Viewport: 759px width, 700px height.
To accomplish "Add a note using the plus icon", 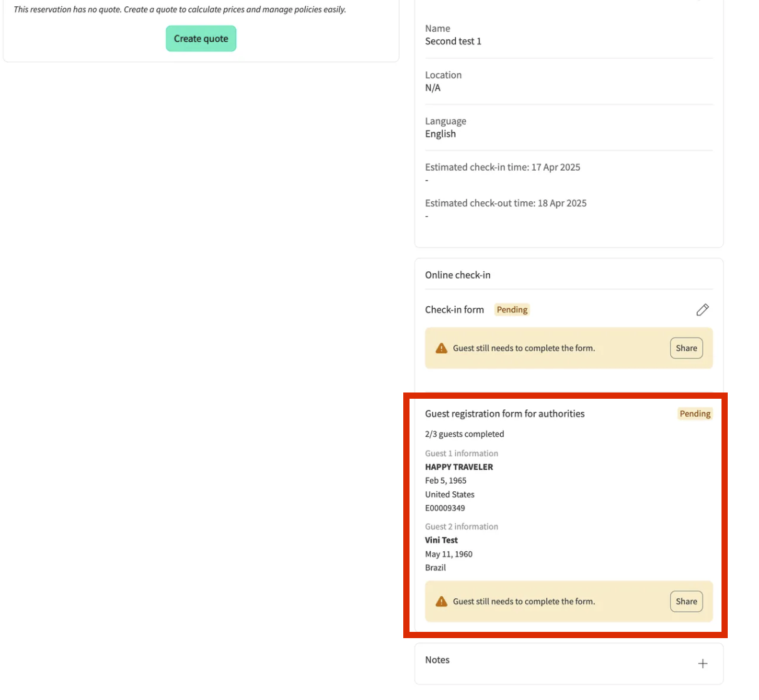I will 702,664.
